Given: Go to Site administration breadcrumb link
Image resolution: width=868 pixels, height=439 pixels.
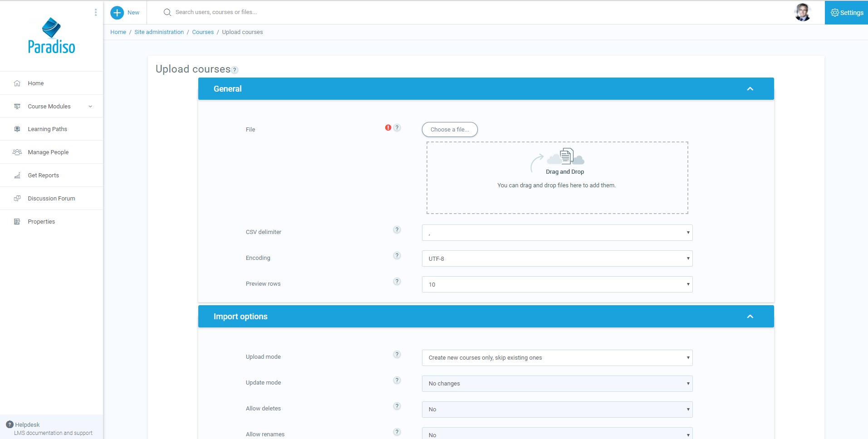Looking at the screenshot, I should (159, 32).
